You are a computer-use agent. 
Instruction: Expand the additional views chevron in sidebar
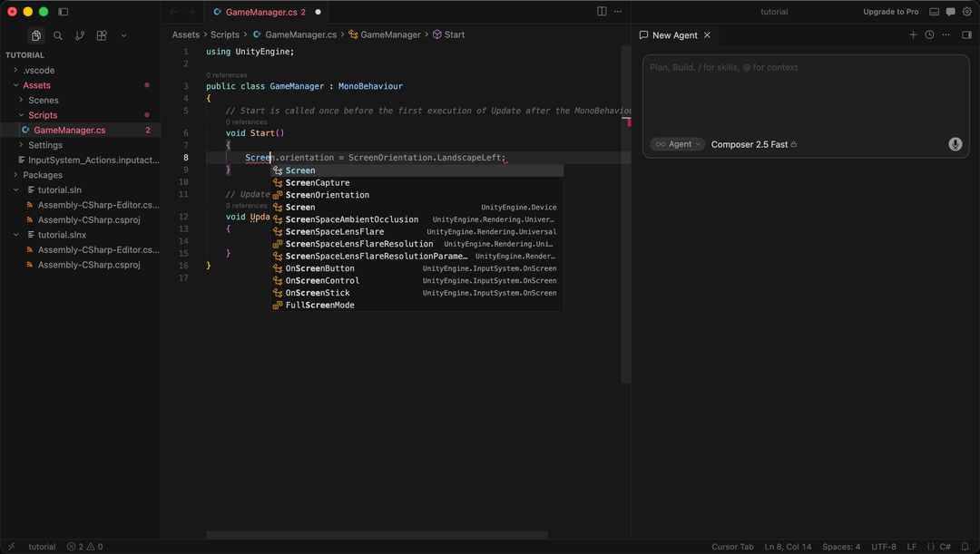[123, 35]
